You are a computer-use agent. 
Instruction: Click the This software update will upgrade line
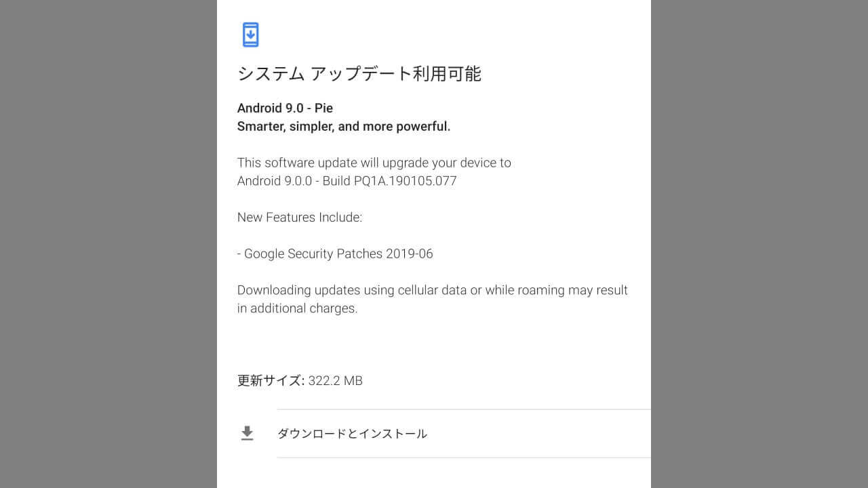pyautogui.click(x=374, y=163)
